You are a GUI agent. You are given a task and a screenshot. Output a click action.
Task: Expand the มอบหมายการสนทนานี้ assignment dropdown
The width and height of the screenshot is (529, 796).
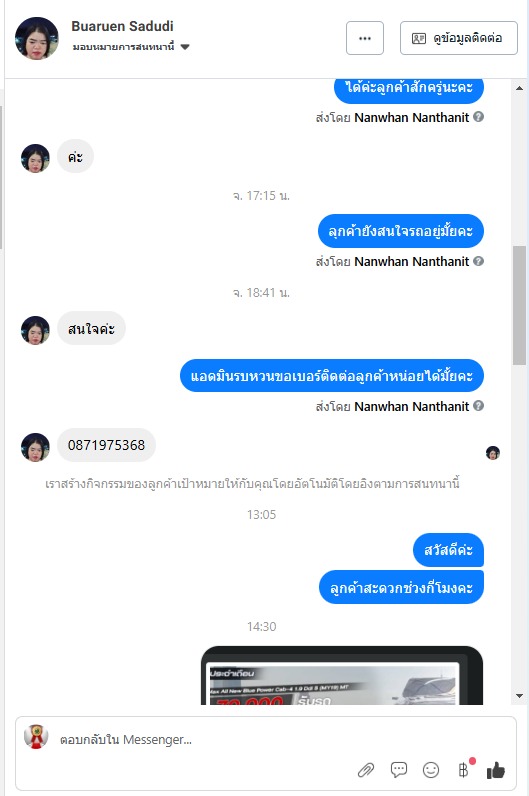131,47
